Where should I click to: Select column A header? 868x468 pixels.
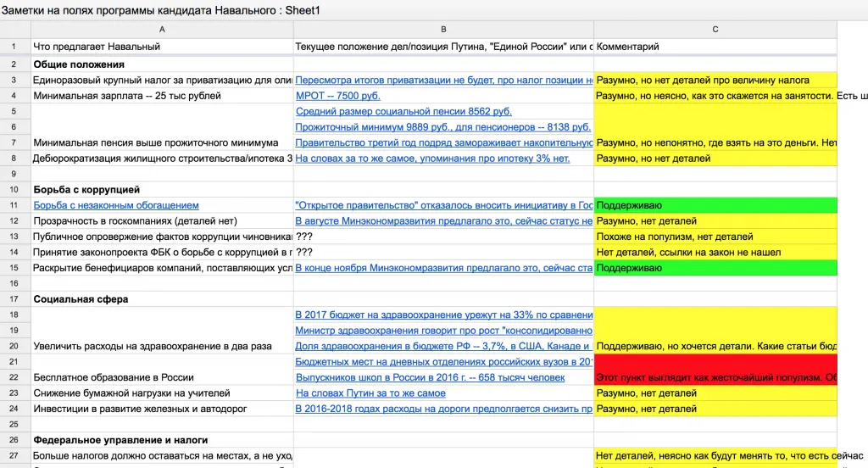160,30
